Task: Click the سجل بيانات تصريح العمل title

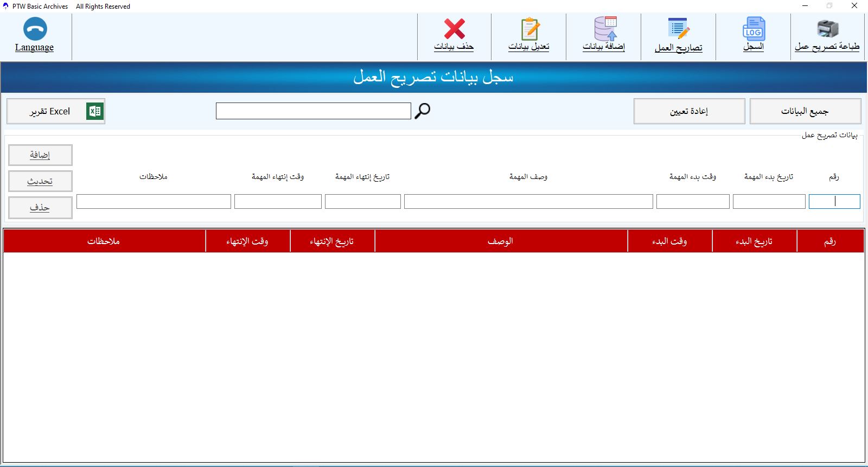Action: tap(433, 77)
